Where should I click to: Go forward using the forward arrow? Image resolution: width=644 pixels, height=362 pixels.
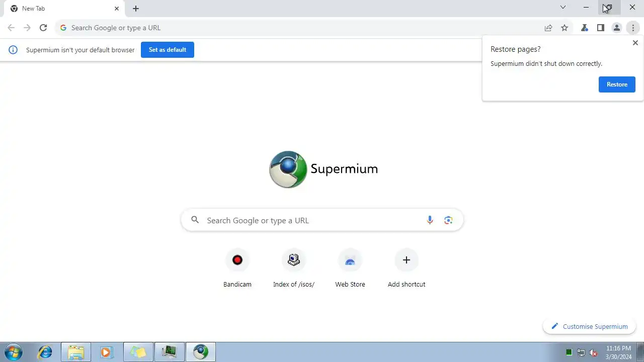coord(27,28)
